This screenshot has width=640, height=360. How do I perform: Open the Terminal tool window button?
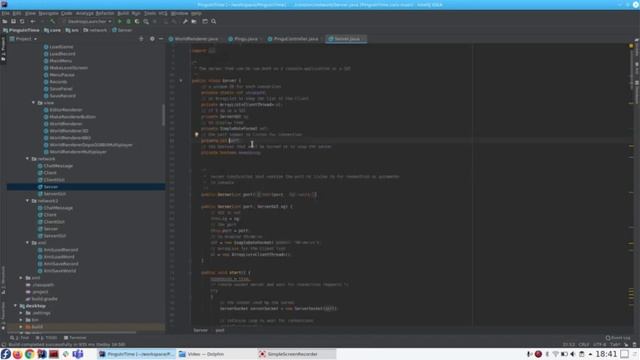(x=75, y=338)
